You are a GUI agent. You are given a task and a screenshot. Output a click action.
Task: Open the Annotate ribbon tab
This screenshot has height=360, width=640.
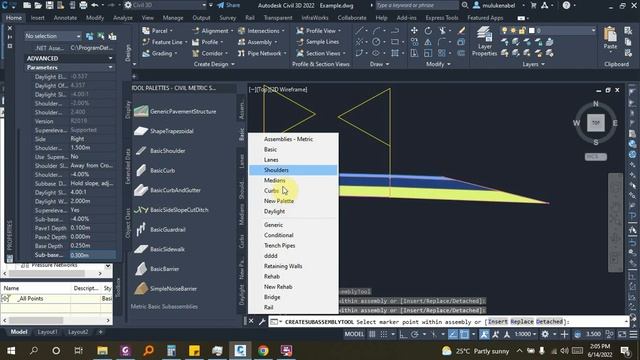[65, 18]
